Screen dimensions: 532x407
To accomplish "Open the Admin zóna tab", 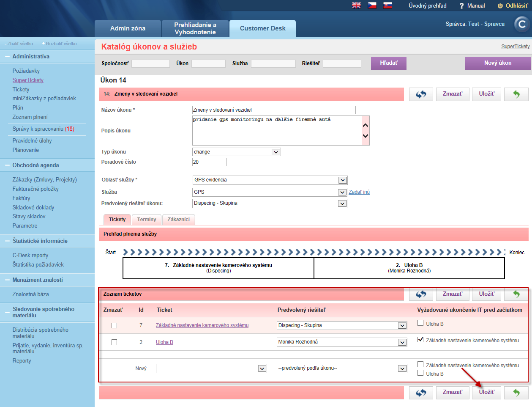I will pyautogui.click(x=128, y=28).
